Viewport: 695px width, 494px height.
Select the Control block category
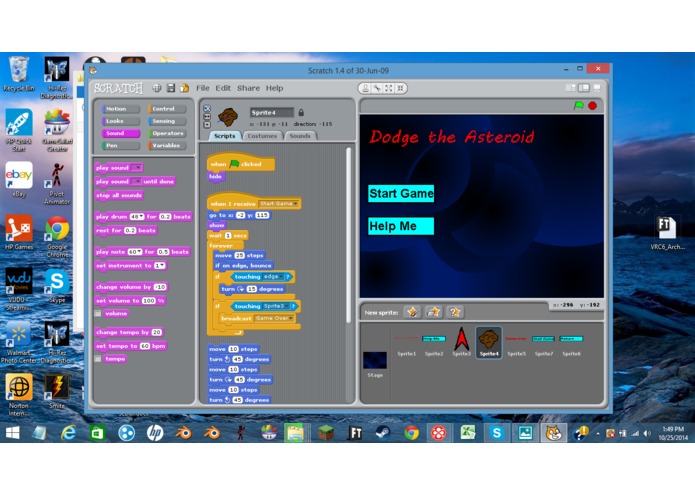pos(167,109)
